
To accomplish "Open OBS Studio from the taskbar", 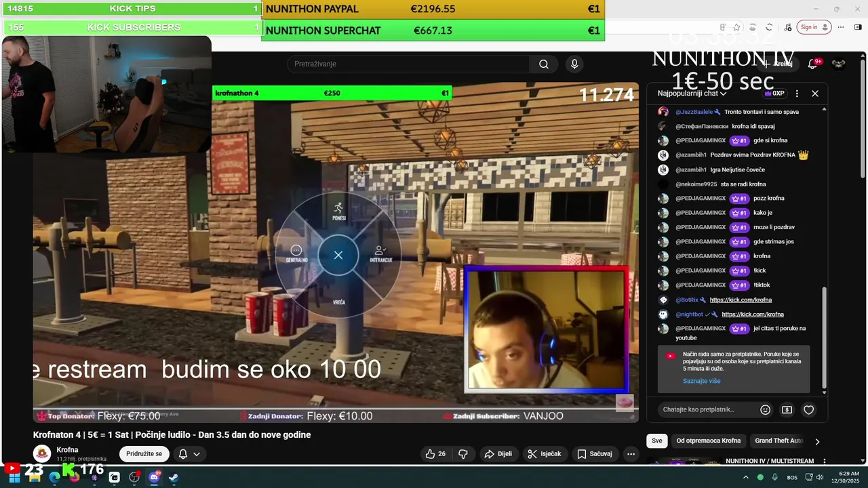I will coord(134,477).
